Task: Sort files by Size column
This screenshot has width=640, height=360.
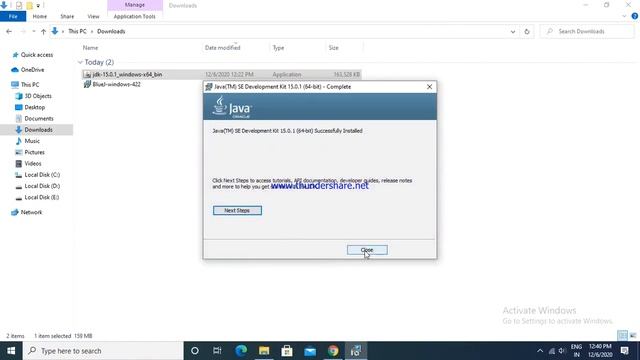Action: (333, 48)
